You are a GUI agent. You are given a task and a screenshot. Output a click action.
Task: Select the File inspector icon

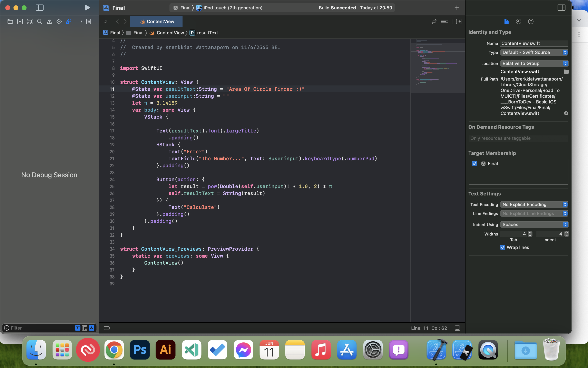pos(506,21)
